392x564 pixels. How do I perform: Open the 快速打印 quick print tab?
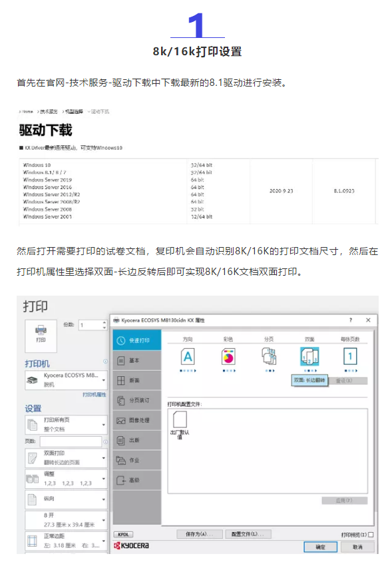[136, 340]
